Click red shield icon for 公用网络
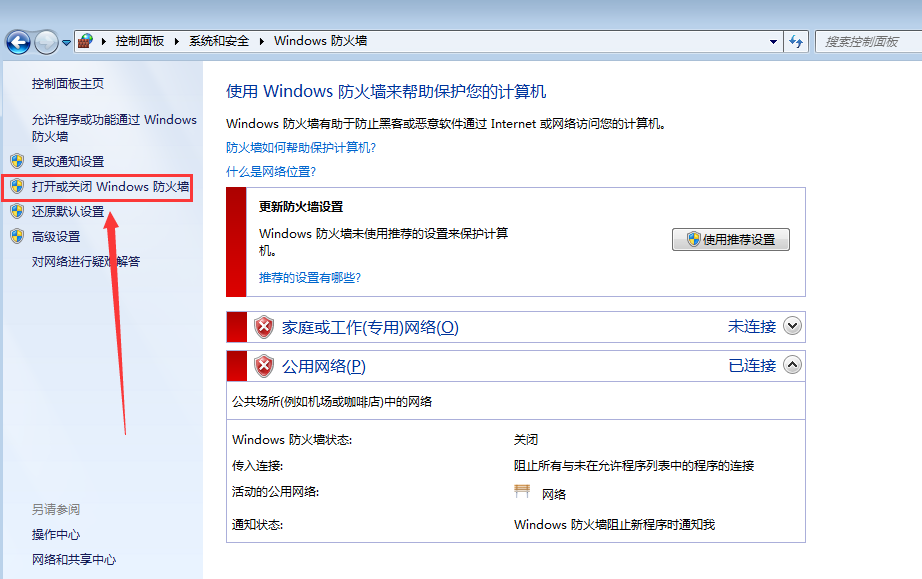Viewport: 922px width, 579px height. 264,366
